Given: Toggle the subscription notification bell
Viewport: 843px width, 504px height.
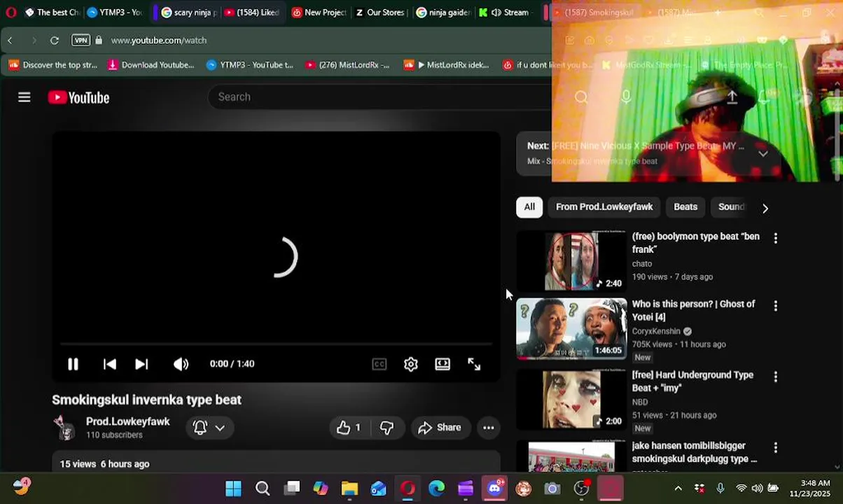Looking at the screenshot, I should click(x=200, y=428).
